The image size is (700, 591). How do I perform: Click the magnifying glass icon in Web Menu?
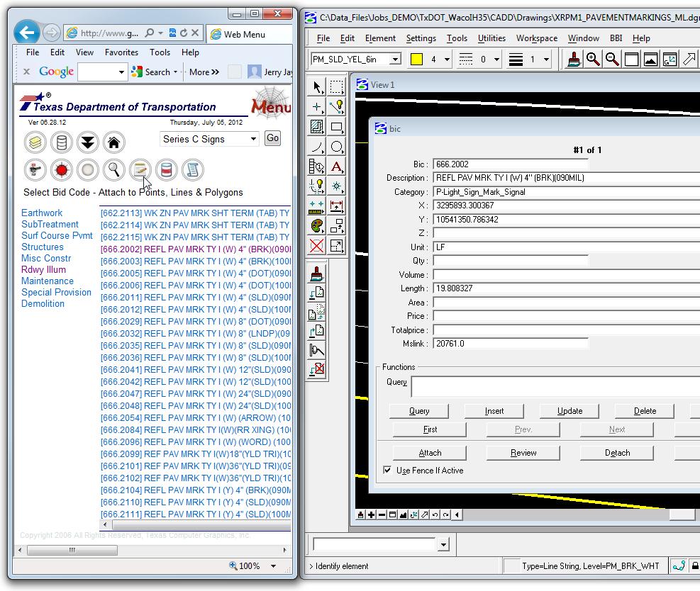(114, 170)
